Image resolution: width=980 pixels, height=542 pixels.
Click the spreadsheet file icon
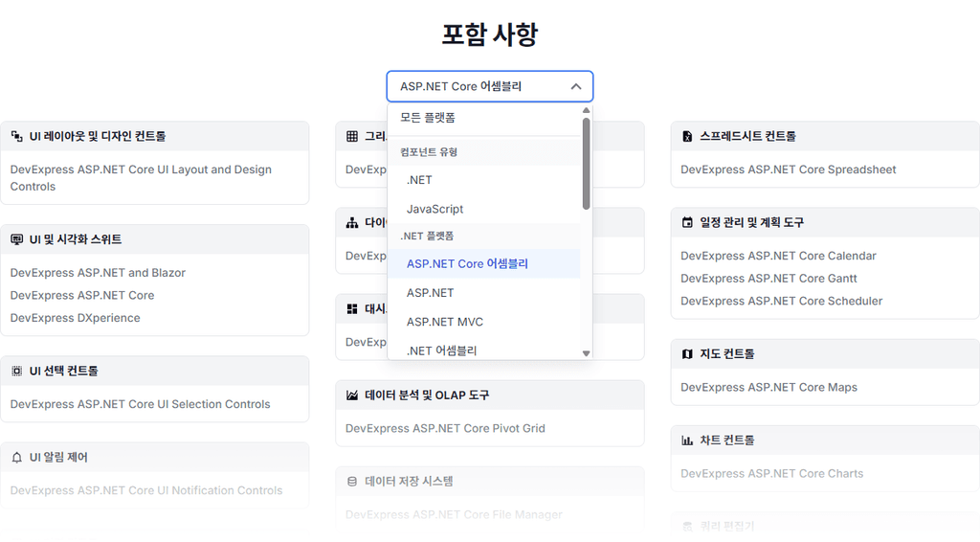coord(687,136)
